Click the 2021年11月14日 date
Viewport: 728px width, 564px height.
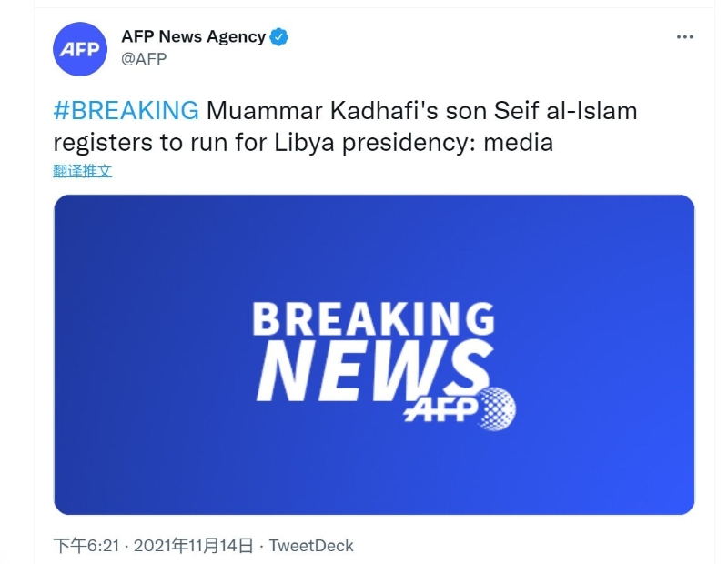point(193,546)
